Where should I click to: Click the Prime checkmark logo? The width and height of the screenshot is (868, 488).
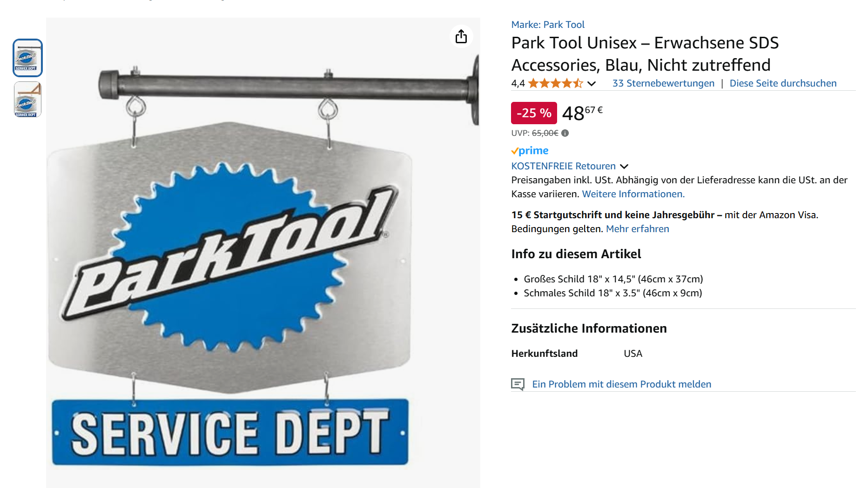point(530,151)
